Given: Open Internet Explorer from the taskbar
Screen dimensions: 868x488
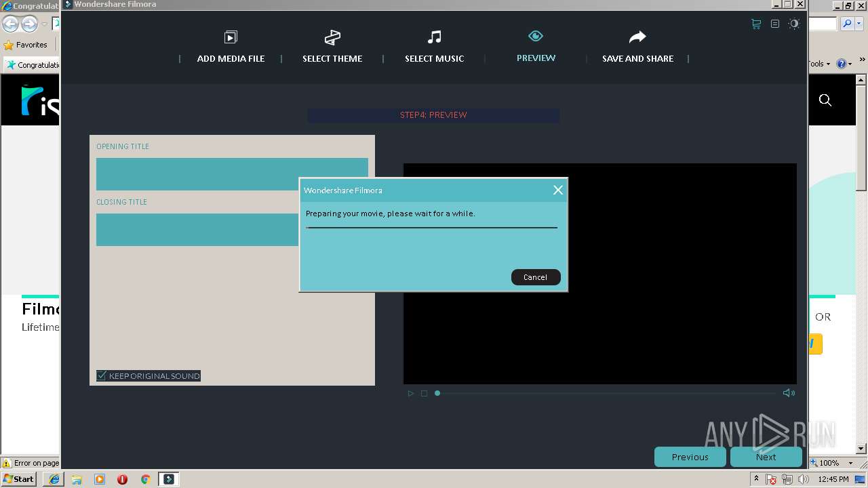Looking at the screenshot, I should click(54, 479).
